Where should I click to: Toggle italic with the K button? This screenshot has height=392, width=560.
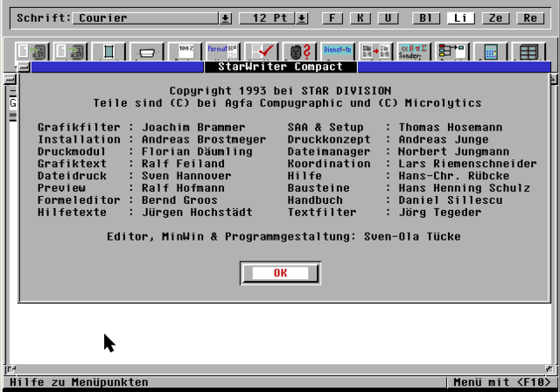360,17
